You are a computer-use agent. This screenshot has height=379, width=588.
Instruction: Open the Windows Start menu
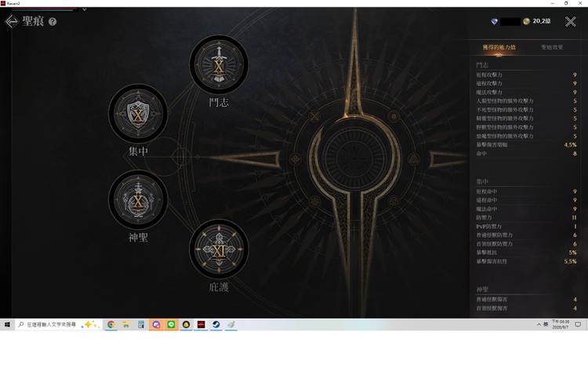tap(7, 325)
